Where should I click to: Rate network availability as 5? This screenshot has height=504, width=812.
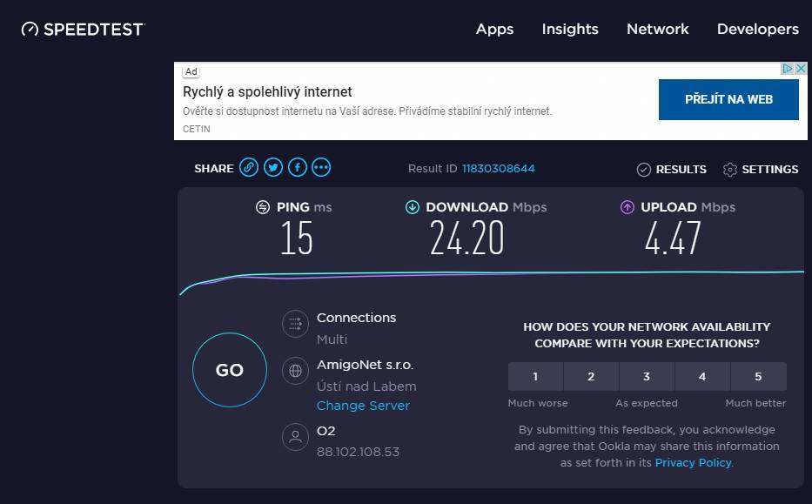[x=759, y=377]
